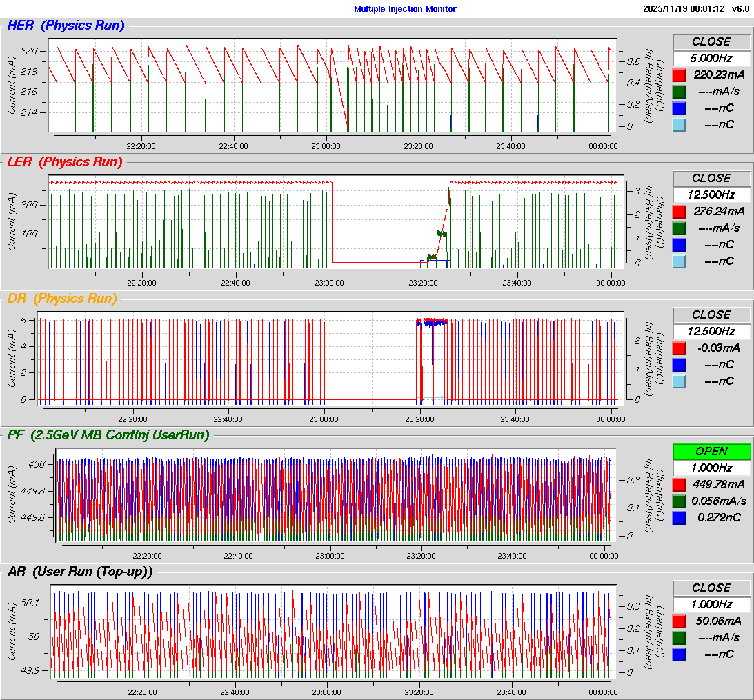Click the DR light blue charge swatch
754x700 pixels.
[679, 381]
